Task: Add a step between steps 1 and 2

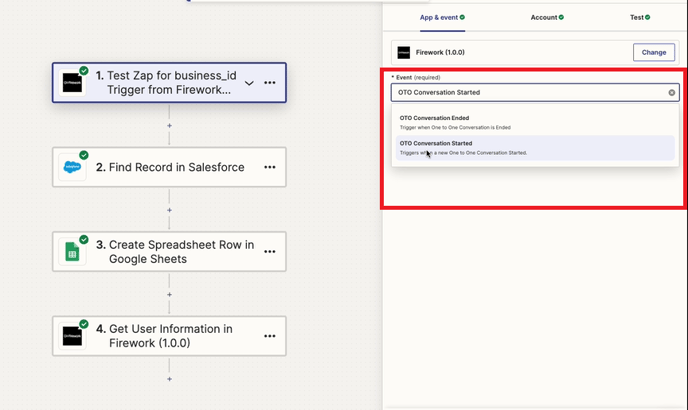Action: click(x=169, y=126)
